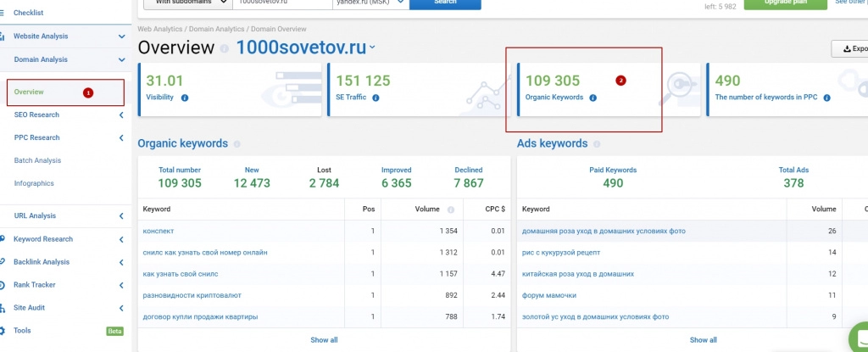Click info icon beside Organic Keywords card label
The height and width of the screenshot is (352, 868).
(593, 98)
